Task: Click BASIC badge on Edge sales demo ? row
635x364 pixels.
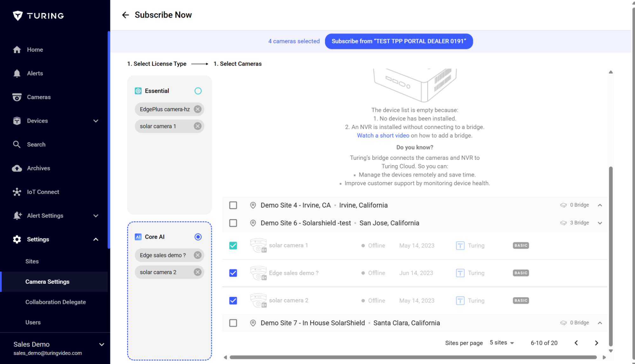Action: point(521,273)
